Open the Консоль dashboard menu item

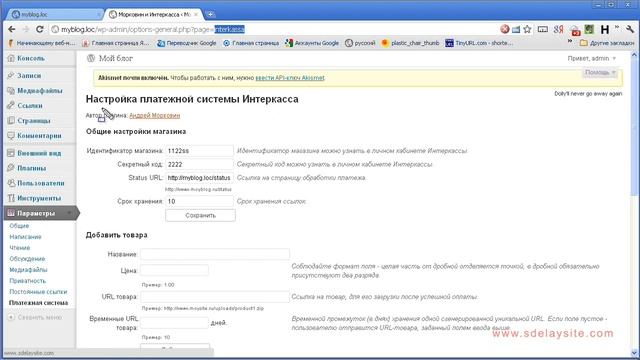click(x=31, y=58)
